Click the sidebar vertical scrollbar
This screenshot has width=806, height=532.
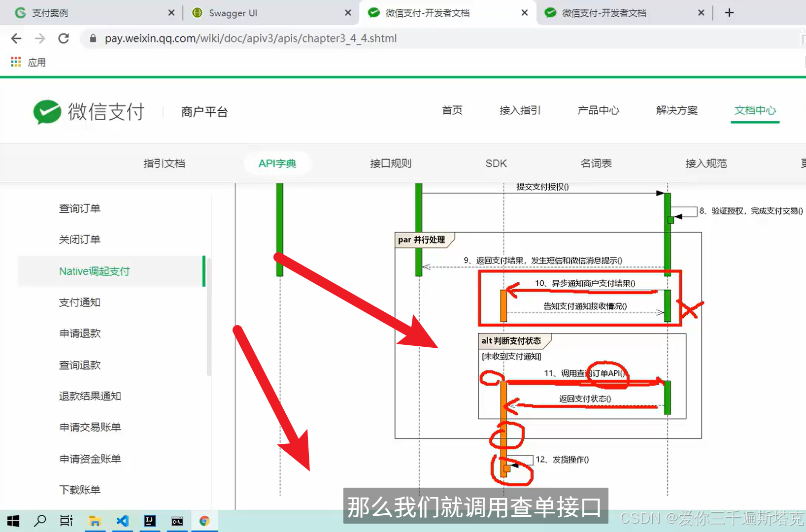(x=209, y=317)
